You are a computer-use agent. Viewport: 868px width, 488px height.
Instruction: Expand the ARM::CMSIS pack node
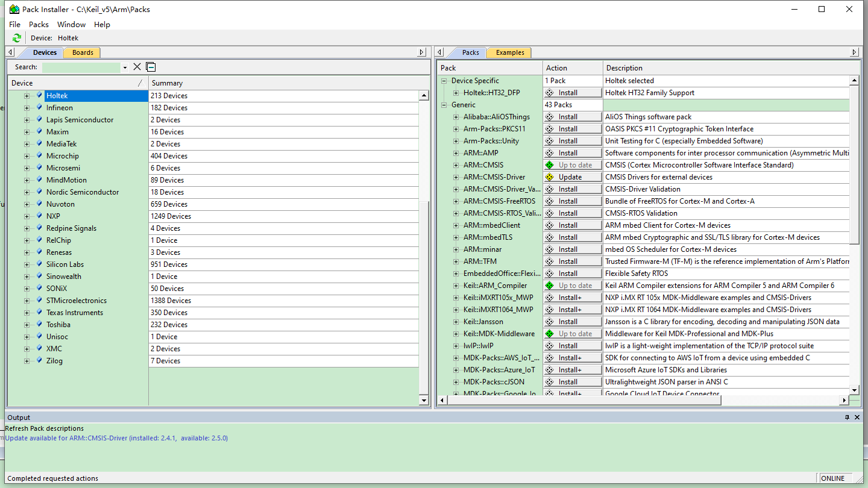(456, 165)
